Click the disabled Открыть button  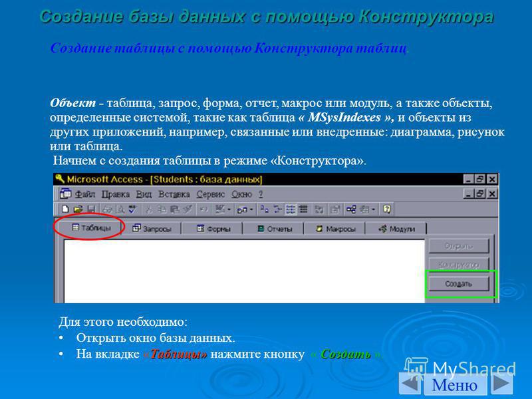(459, 245)
